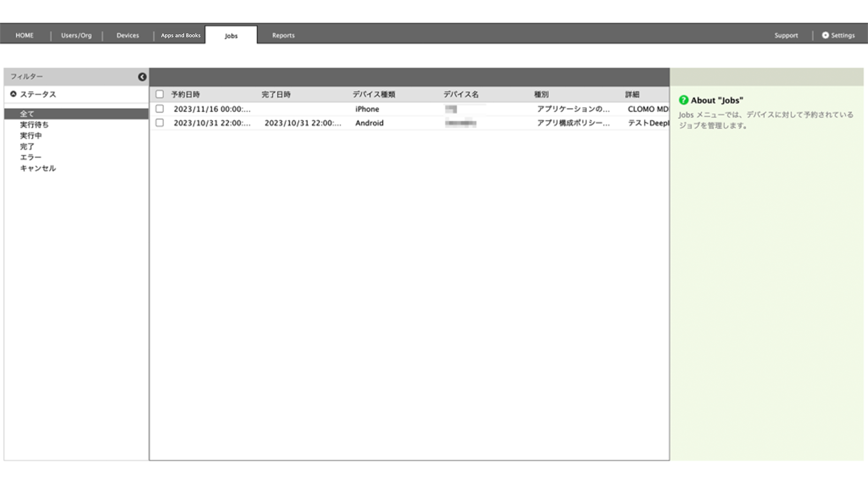Toggle the select-all checkbox in header
This screenshot has width=868, height=488.
point(160,94)
